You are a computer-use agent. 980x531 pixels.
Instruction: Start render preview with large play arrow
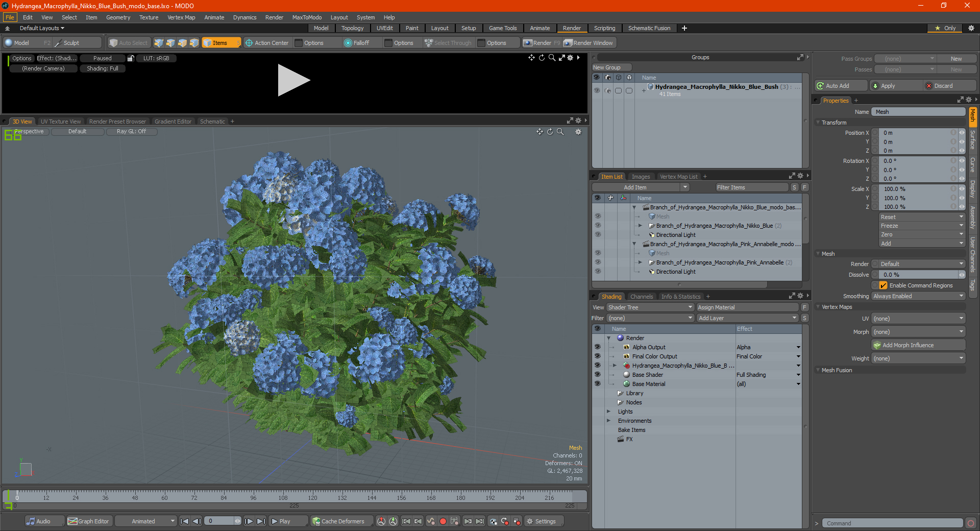pos(293,80)
